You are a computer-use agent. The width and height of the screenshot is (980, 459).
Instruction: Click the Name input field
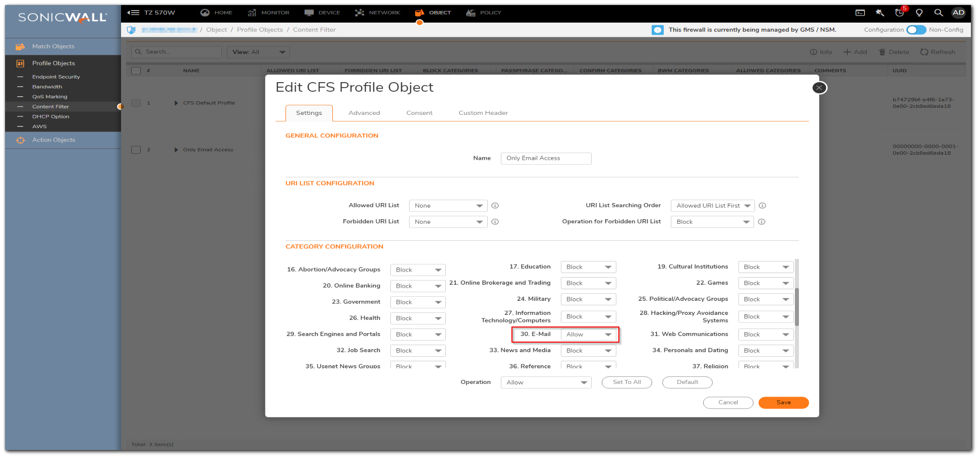[546, 158]
